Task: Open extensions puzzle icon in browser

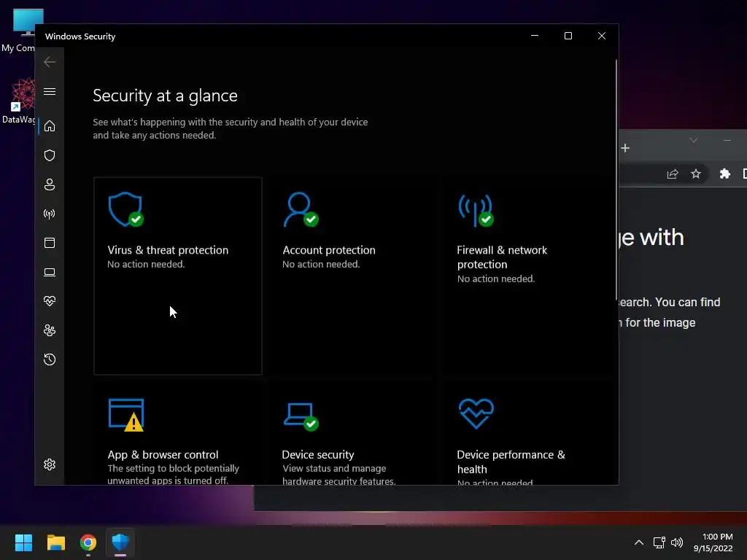Action: (724, 174)
